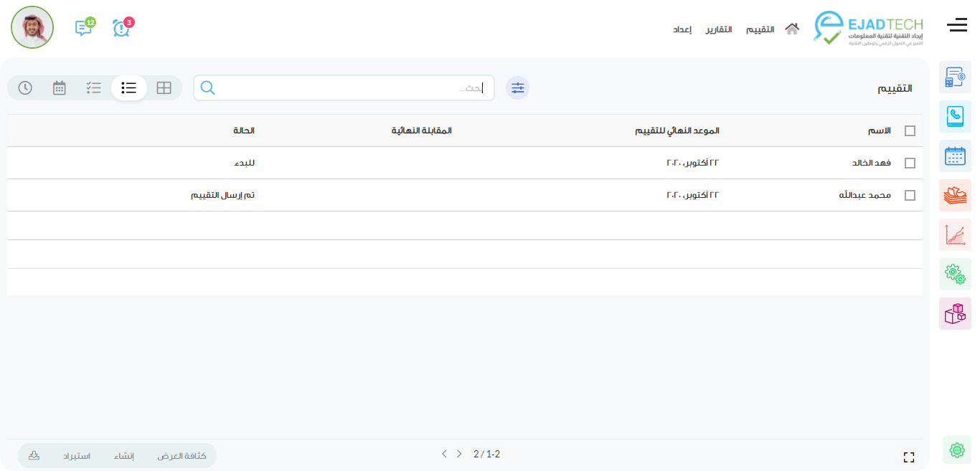Open the التقارير menu

718,29
